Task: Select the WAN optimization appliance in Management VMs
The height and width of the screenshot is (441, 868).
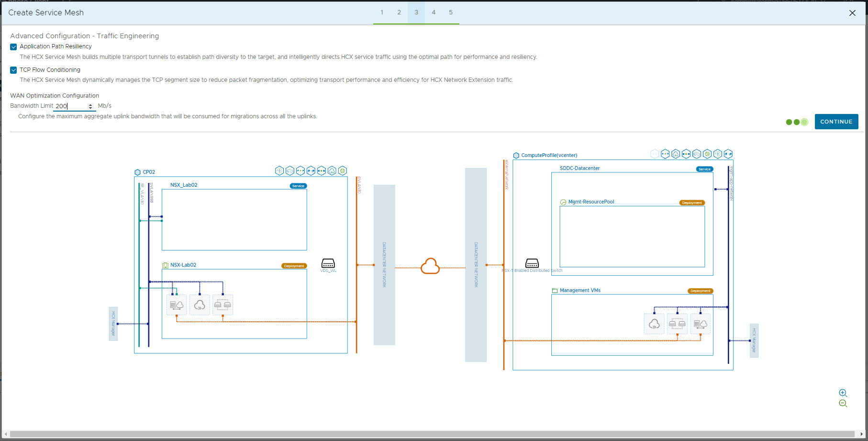Action: (654, 324)
